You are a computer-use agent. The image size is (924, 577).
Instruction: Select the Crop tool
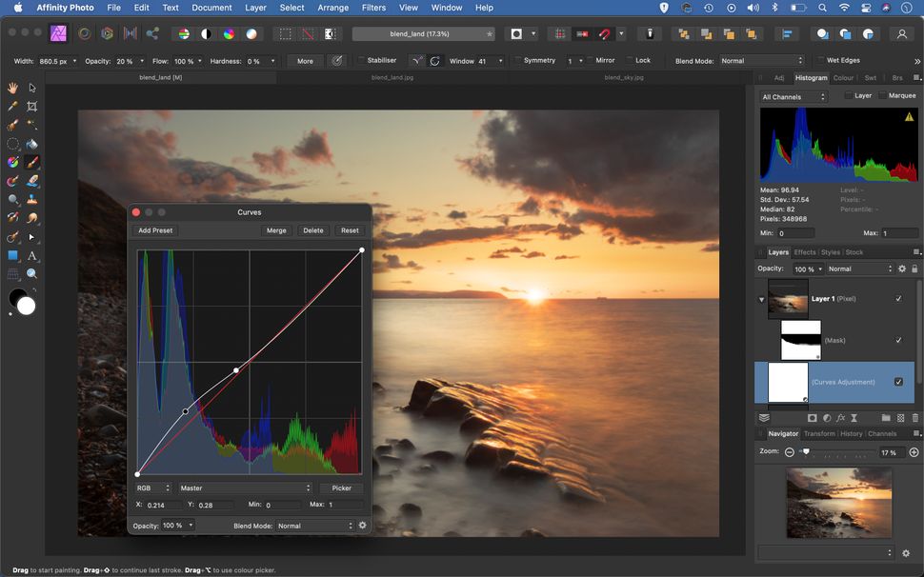click(31, 106)
